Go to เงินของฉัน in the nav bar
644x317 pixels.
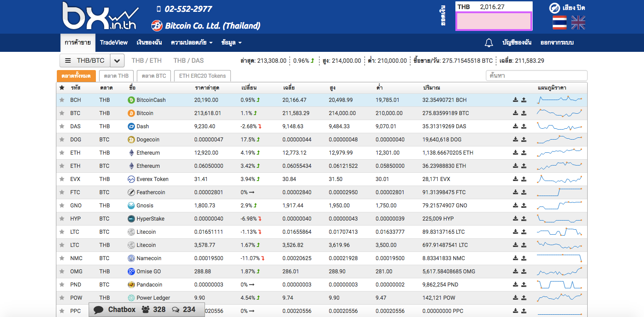149,43
